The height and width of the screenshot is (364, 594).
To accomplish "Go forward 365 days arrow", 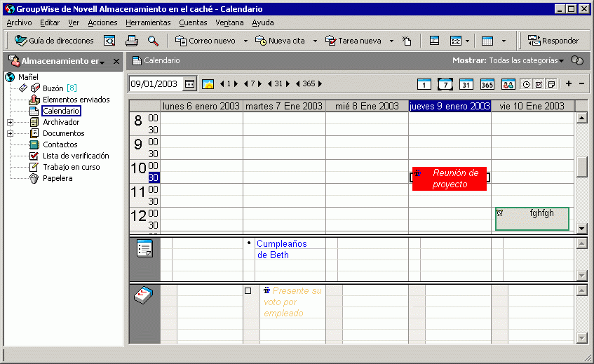I will pos(320,84).
